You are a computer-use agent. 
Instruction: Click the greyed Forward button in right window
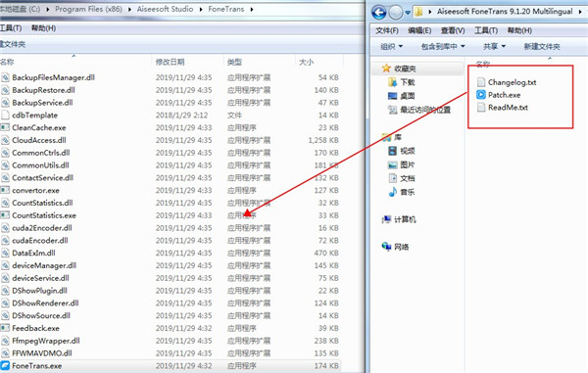coord(395,13)
